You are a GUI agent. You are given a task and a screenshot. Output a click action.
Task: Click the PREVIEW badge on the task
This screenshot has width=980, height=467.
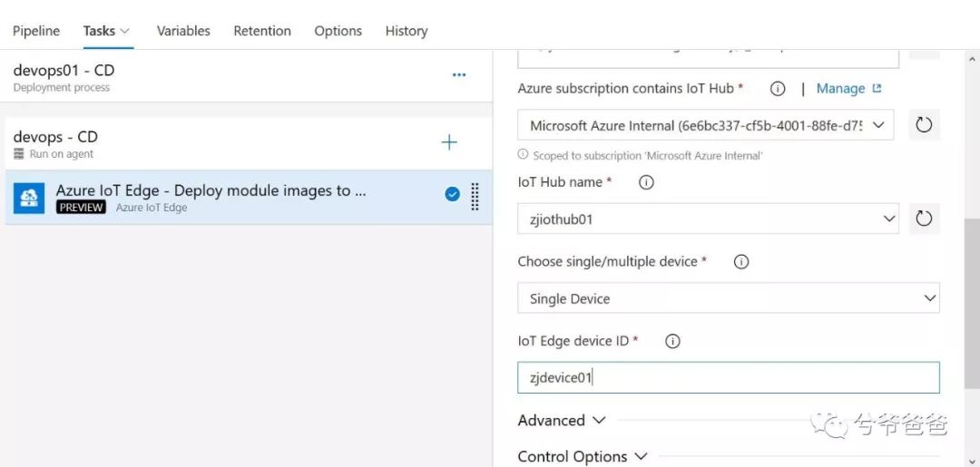(81, 208)
